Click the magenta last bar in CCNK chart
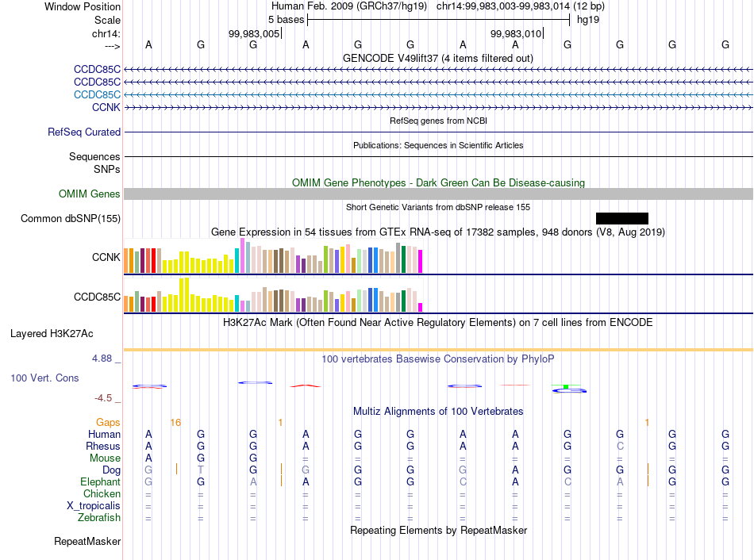The height and width of the screenshot is (560, 754). click(x=421, y=262)
